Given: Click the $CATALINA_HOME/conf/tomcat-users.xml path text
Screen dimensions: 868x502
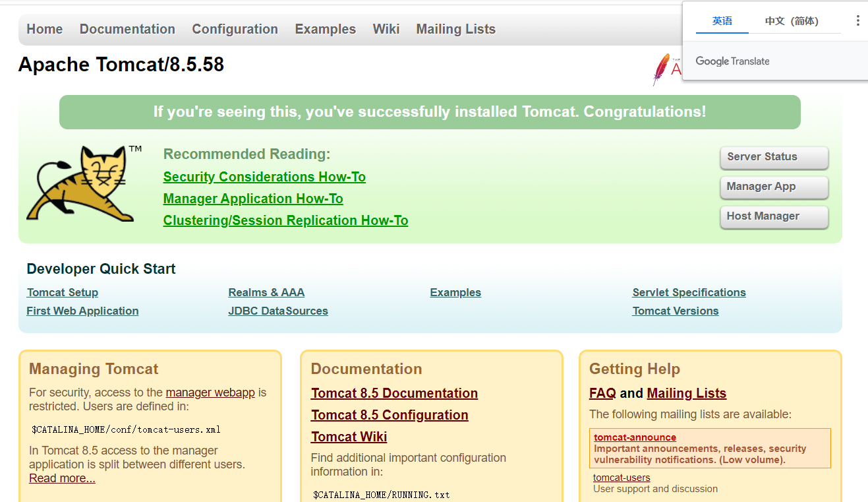Looking at the screenshot, I should click(x=126, y=429).
